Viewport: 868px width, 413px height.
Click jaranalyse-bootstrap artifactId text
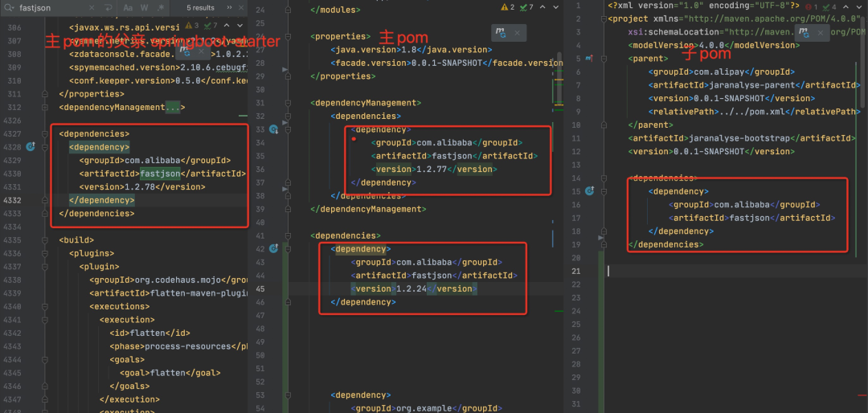(x=738, y=138)
